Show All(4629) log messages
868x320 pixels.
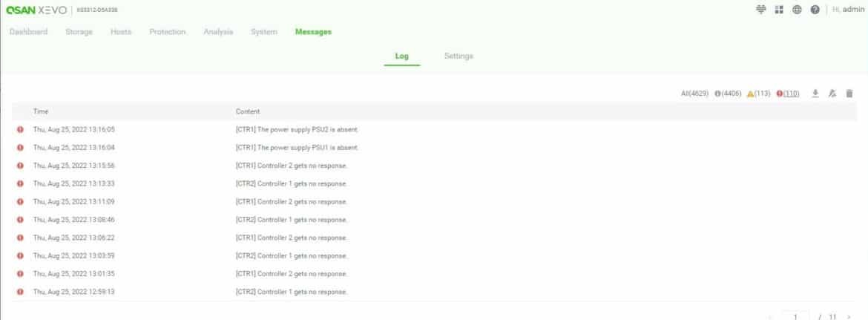(694, 94)
